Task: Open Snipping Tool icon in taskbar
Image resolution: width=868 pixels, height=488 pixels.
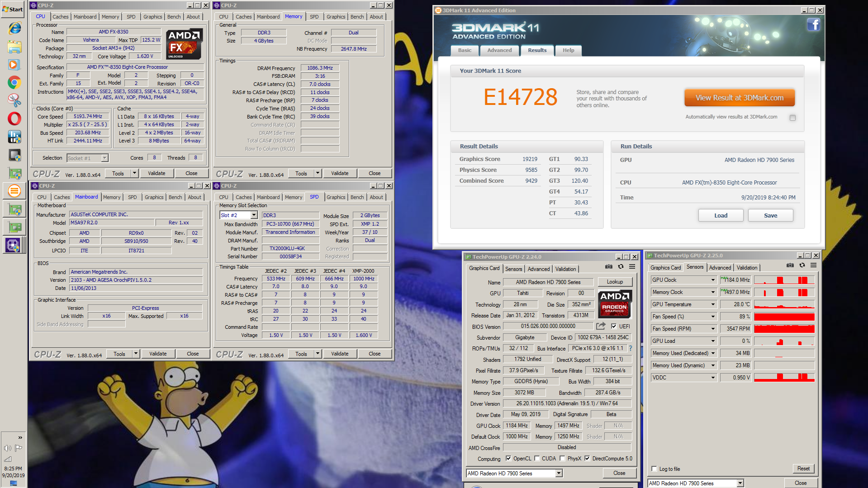Action: [x=14, y=100]
